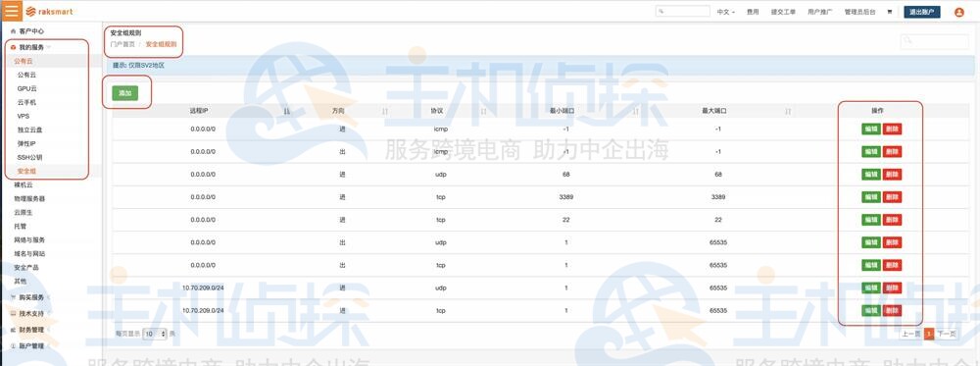Open the user avatar icon
This screenshot has width=980, height=366.
[x=959, y=12]
